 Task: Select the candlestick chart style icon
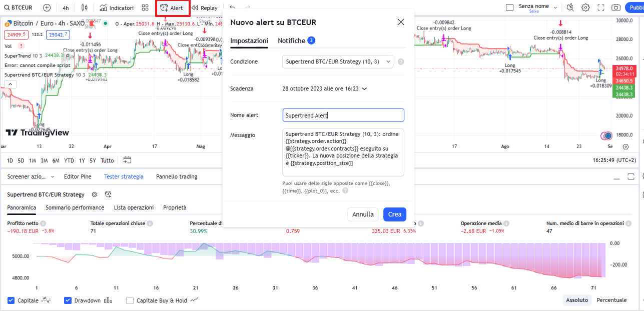84,7
